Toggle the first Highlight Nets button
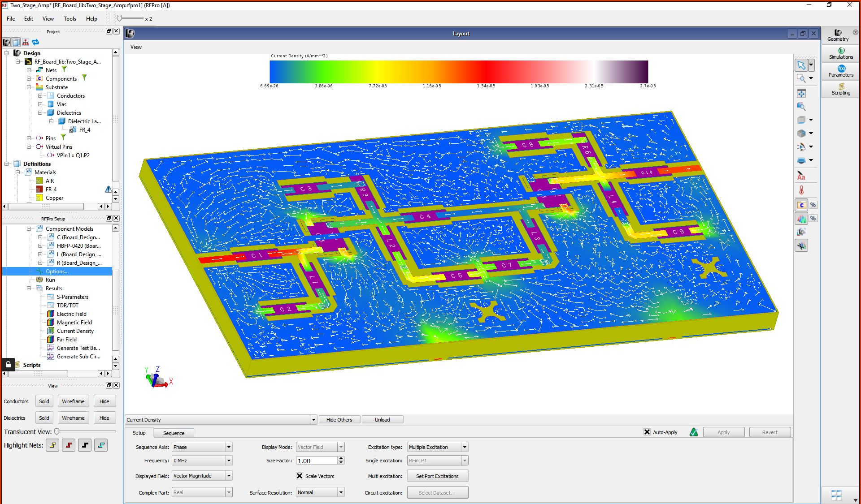Screen dimensions: 861x504 pyautogui.click(x=52, y=445)
